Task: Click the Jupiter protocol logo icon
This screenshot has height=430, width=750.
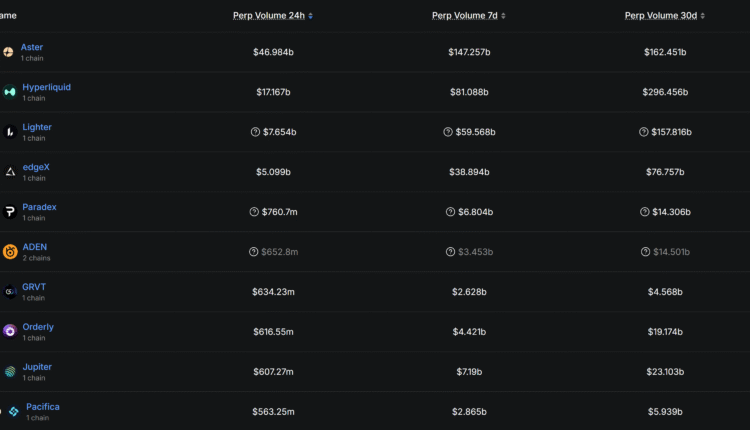Action: tap(10, 371)
